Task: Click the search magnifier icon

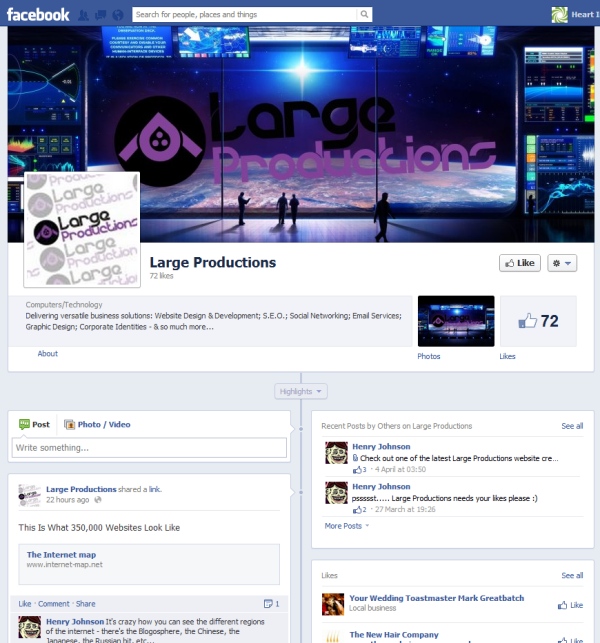Action: [x=364, y=15]
